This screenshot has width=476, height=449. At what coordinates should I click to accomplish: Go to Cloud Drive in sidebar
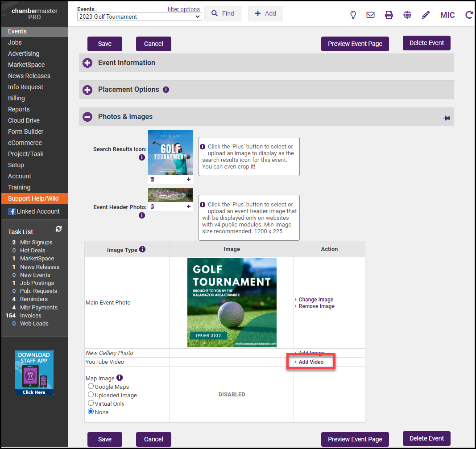click(24, 120)
